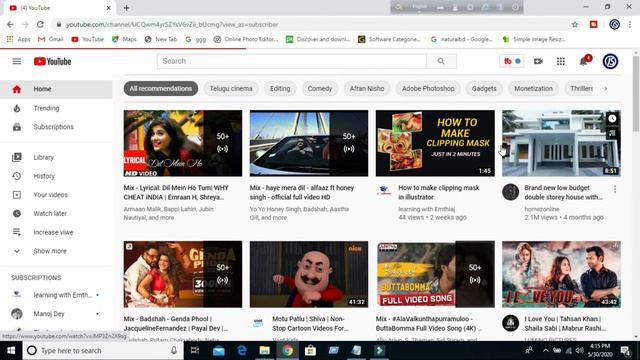
Task: Expand Show more in the sidebar
Action: 56,251
